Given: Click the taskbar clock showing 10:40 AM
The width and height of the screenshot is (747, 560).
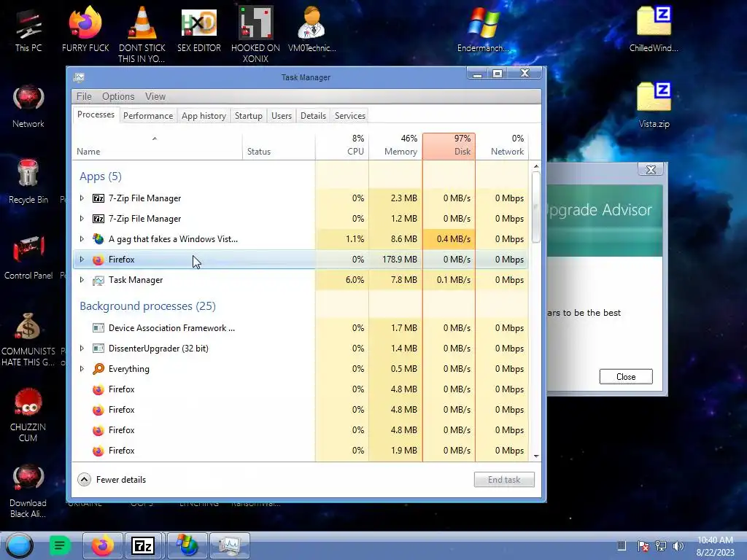Looking at the screenshot, I should (x=715, y=545).
